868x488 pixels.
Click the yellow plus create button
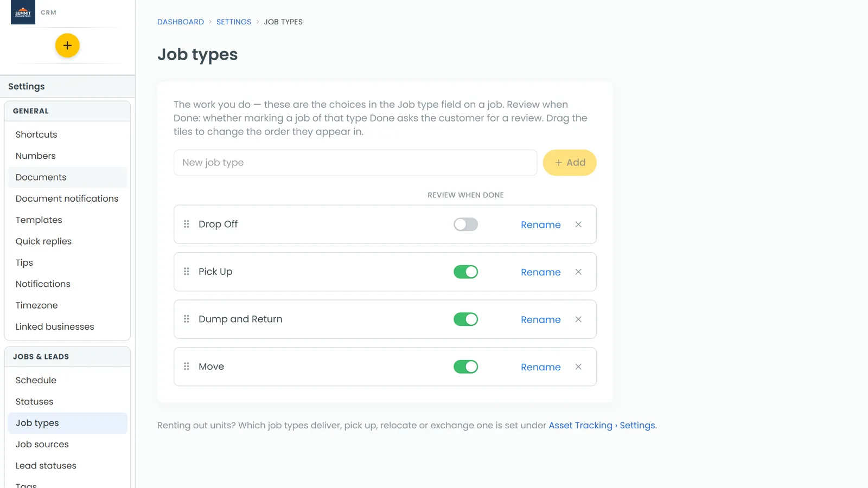pyautogui.click(x=67, y=46)
